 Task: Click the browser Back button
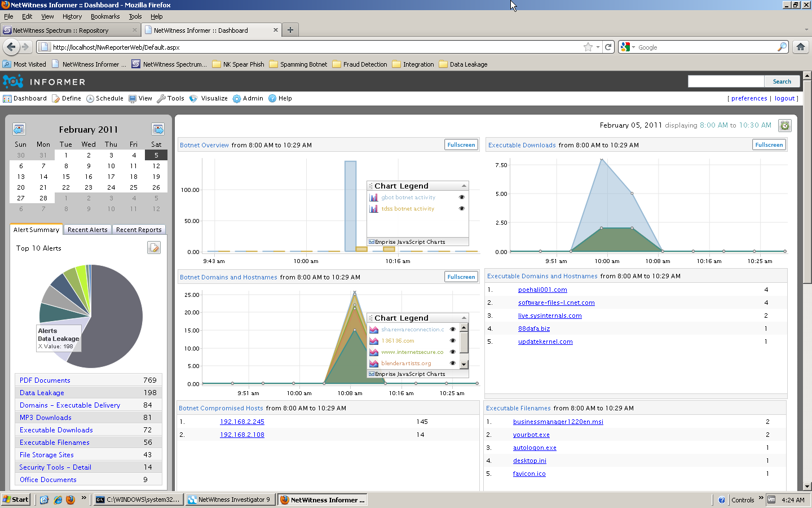pos(11,47)
